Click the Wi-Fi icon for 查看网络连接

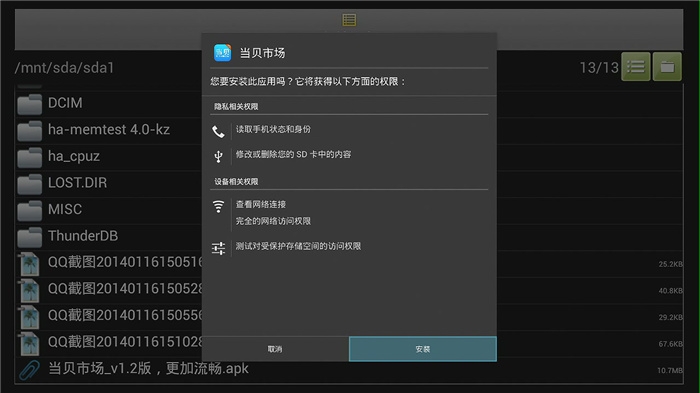pos(218,206)
